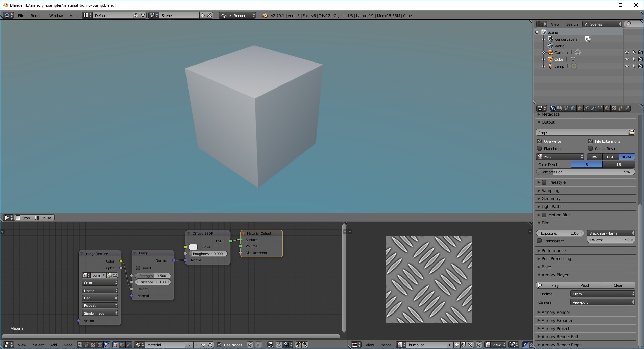Open the Modifiers wrench icon
Viewport: 644px width, 349px height.
[x=593, y=108]
